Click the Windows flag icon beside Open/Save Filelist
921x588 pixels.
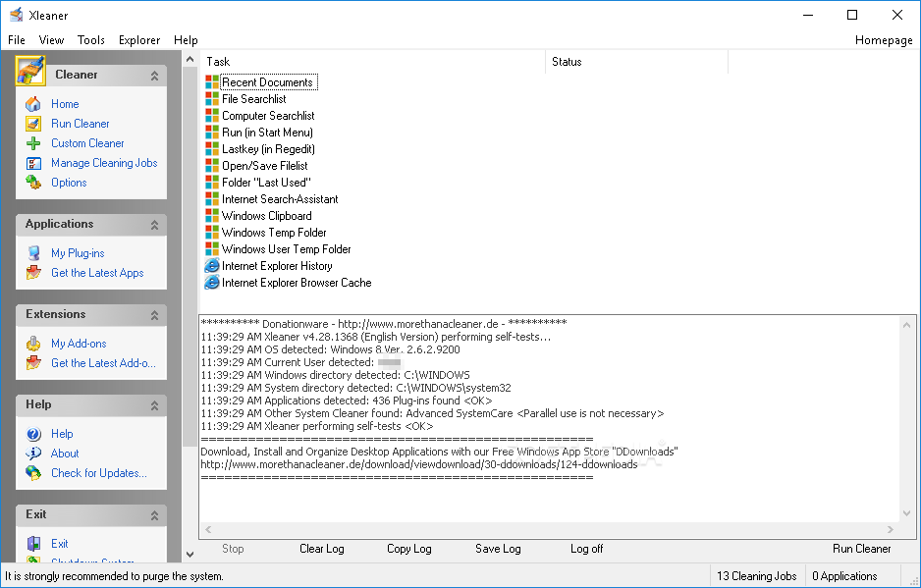coord(212,166)
